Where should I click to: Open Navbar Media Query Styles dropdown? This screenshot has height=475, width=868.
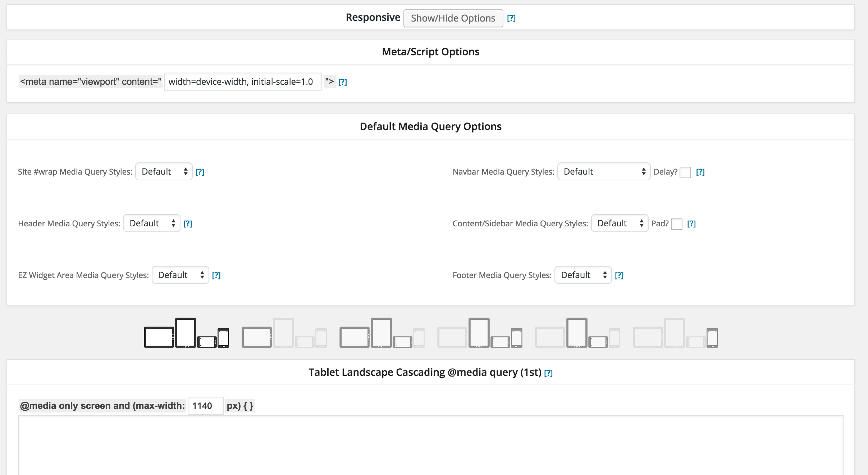604,172
